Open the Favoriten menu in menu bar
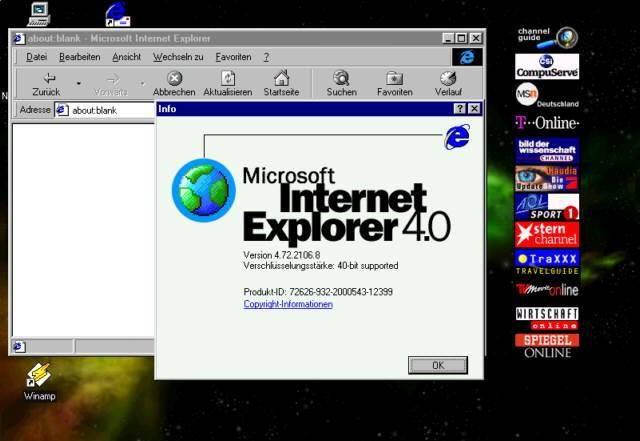This screenshot has height=441, width=640. click(233, 57)
